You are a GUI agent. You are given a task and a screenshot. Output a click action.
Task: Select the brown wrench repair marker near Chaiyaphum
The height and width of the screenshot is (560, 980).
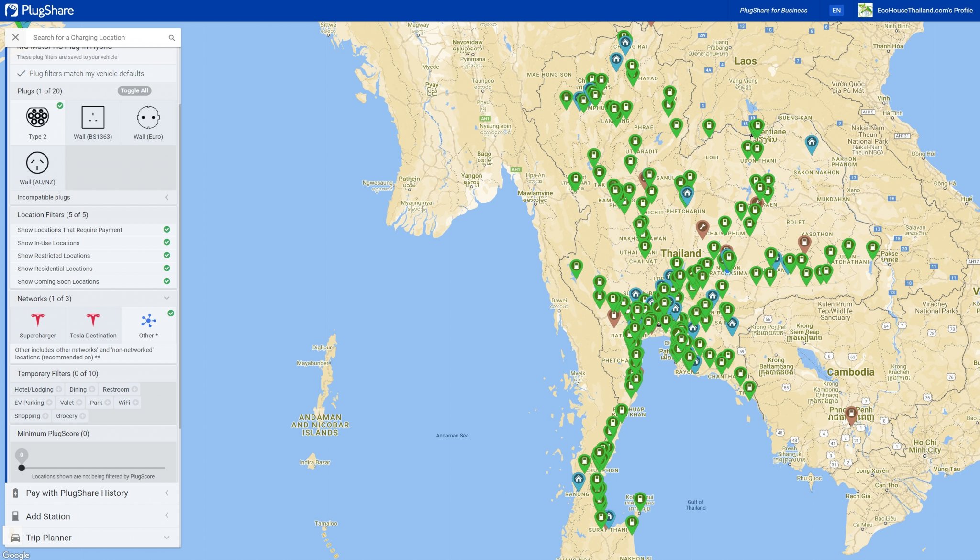pyautogui.click(x=702, y=228)
